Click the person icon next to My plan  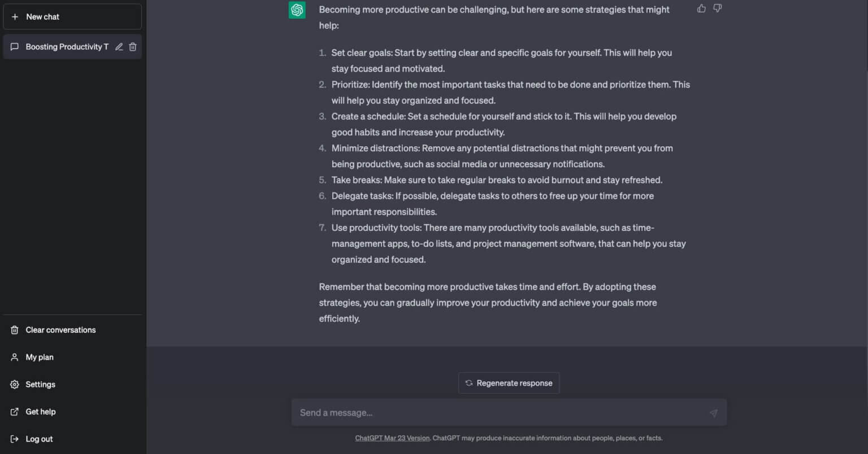pyautogui.click(x=15, y=357)
